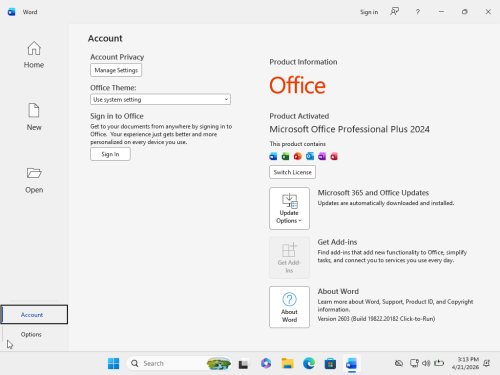Viewport: 500px width, 375px height.
Task: Open the clock and date in taskbar
Action: point(465,363)
